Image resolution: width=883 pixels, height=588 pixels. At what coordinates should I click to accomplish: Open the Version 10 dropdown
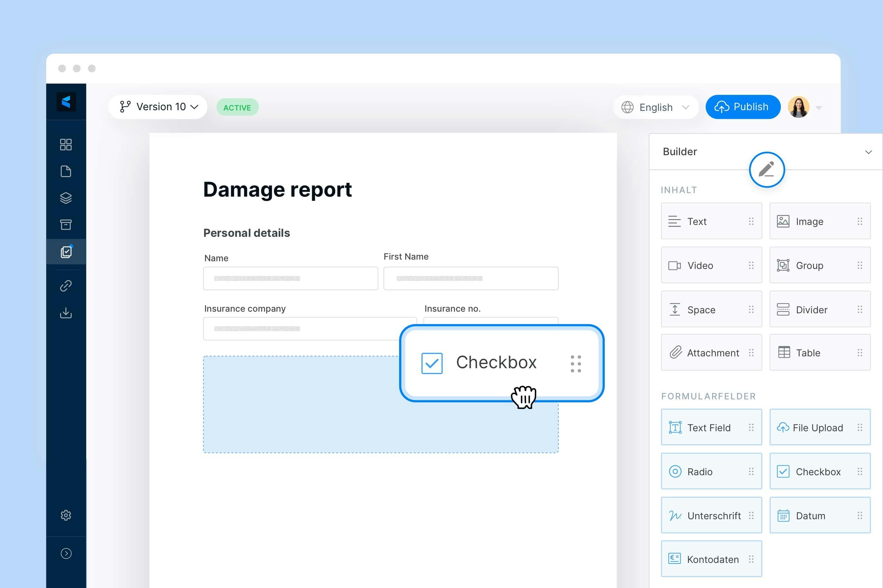[x=158, y=107]
